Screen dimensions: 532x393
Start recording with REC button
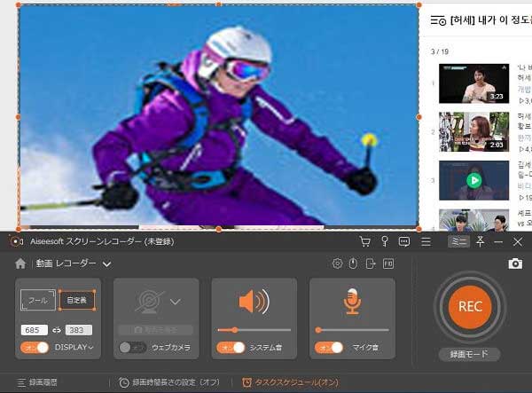point(470,307)
